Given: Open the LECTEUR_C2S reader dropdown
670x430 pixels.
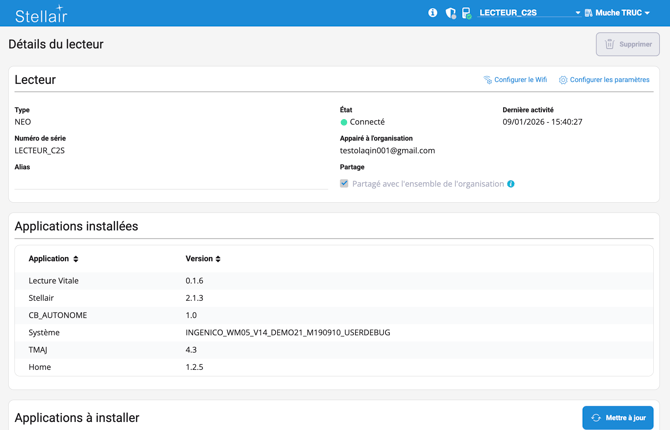Looking at the screenshot, I should (529, 13).
